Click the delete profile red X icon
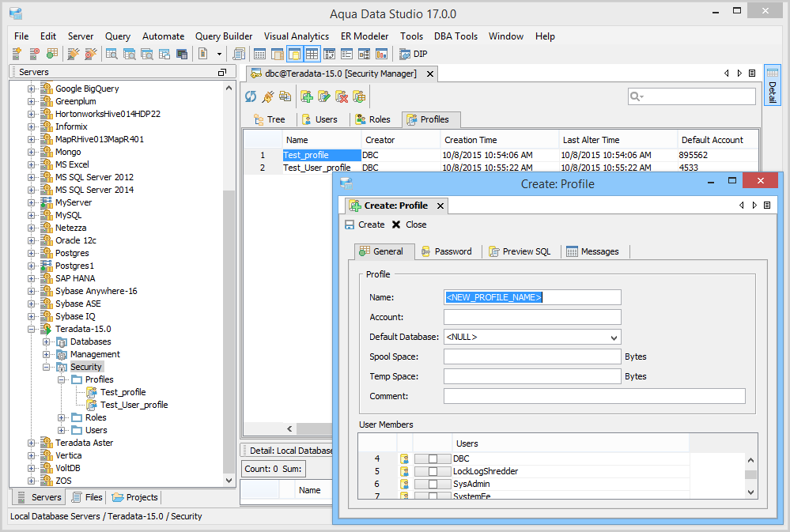This screenshot has width=790, height=532. pyautogui.click(x=342, y=96)
